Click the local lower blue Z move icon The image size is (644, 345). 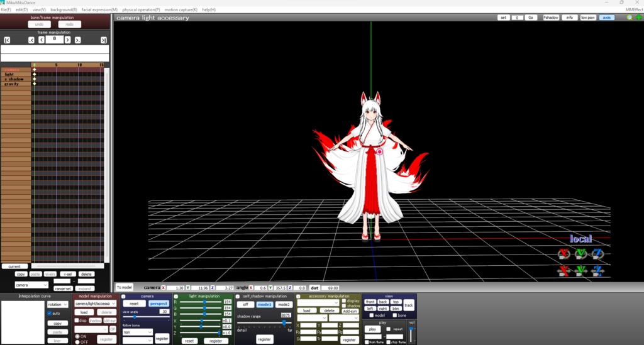(x=597, y=270)
